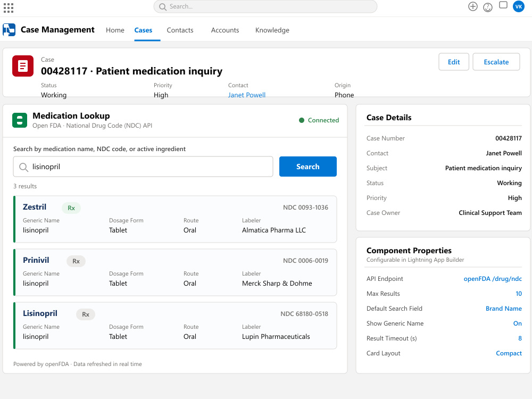Click the global create plus icon
This screenshot has width=532, height=399.
472,6
